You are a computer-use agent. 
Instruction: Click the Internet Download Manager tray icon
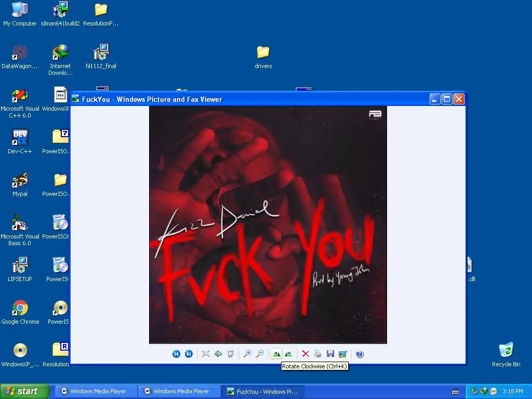point(484,391)
